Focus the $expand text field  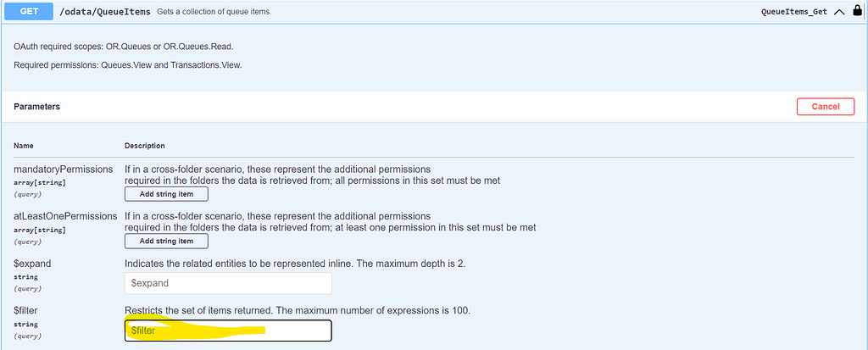(227, 283)
